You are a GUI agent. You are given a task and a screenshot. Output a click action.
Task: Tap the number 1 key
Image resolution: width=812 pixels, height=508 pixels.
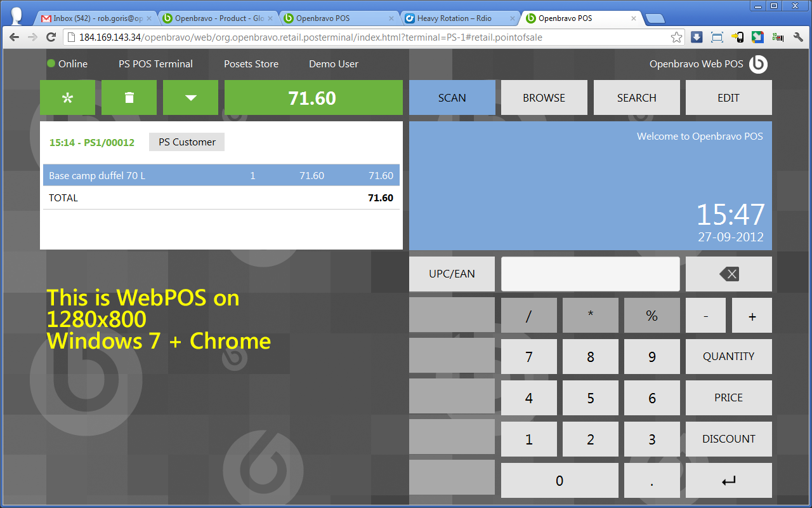[529, 439]
